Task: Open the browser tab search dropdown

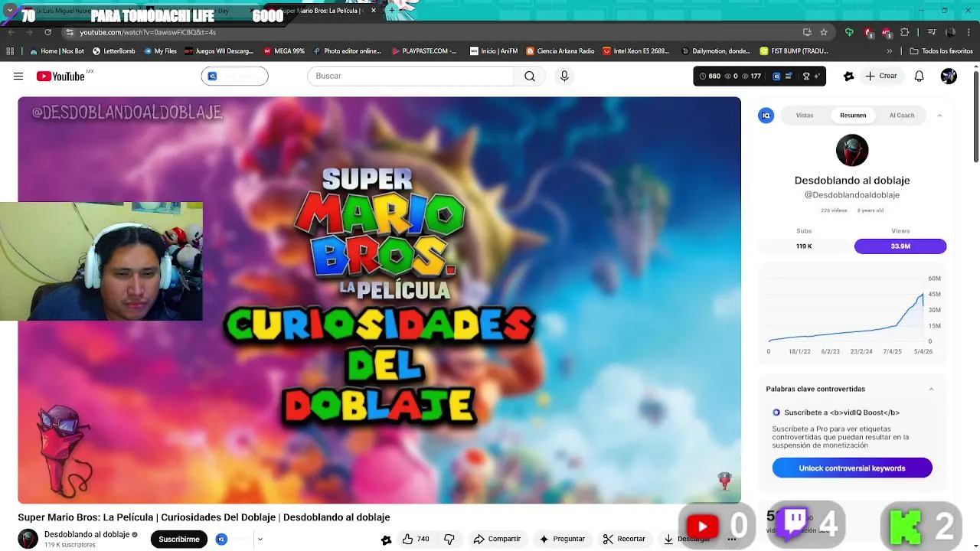Action: pos(10,11)
